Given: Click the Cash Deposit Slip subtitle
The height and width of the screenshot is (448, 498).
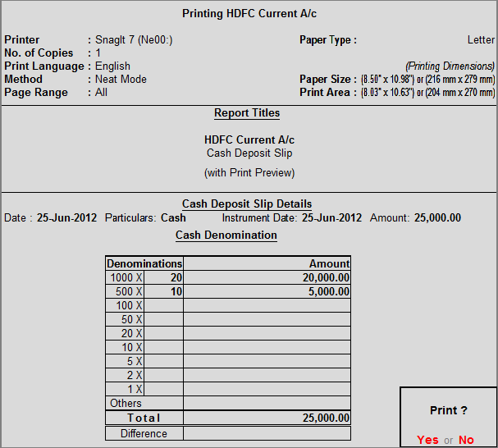Looking at the screenshot, I should point(249,153).
